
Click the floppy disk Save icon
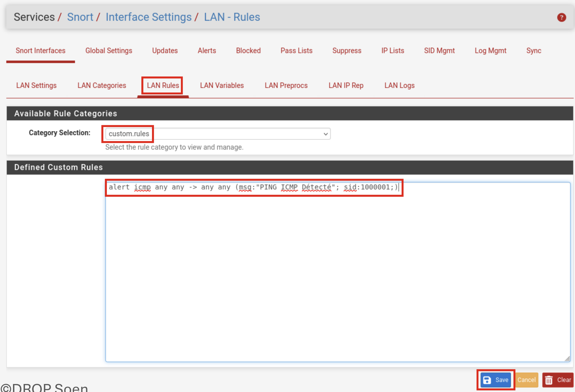[487, 380]
